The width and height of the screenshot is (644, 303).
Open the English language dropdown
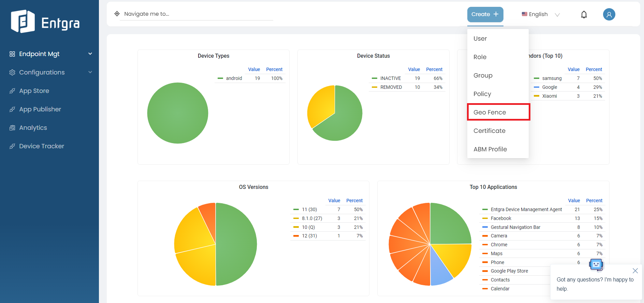click(x=541, y=14)
